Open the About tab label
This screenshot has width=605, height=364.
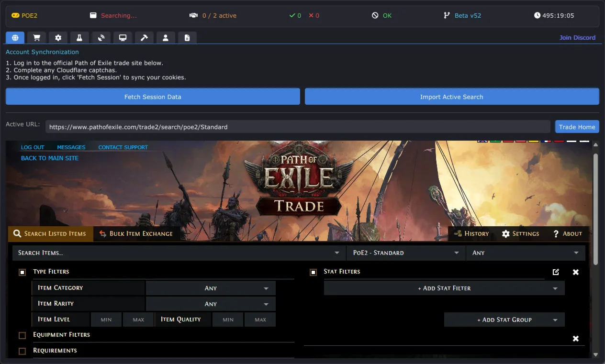click(572, 233)
